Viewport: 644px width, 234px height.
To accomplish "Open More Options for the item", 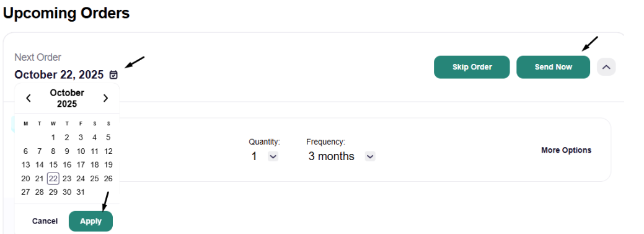I will pyautogui.click(x=566, y=150).
